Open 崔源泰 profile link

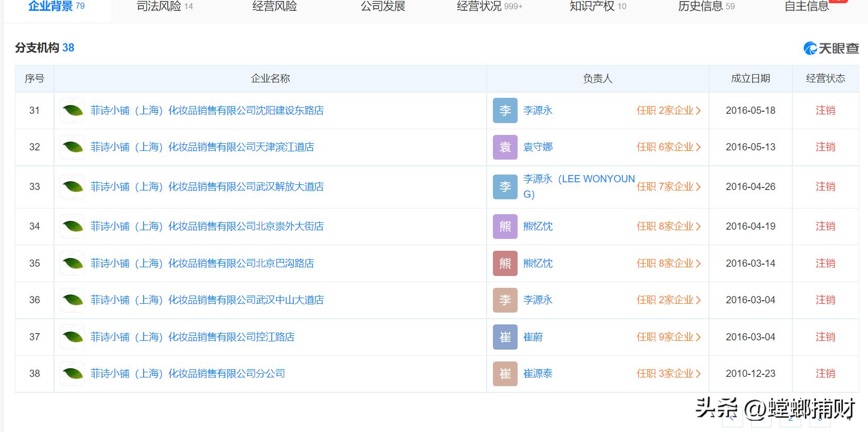[538, 374]
